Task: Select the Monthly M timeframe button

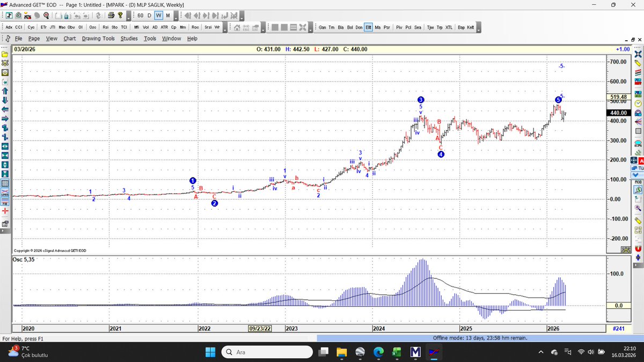Action: pyautogui.click(x=168, y=16)
